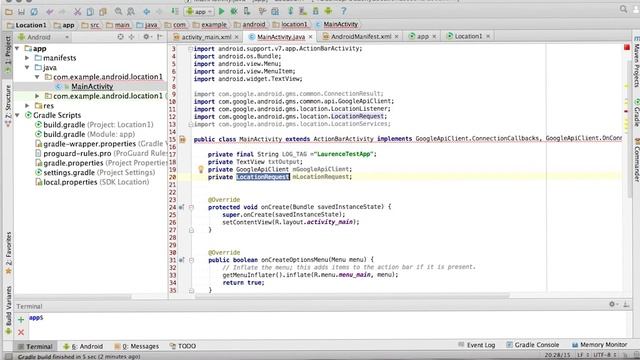Viewport: 640px width, 360px height.
Task: Open the Android project view dropdown
Action: 44,37
